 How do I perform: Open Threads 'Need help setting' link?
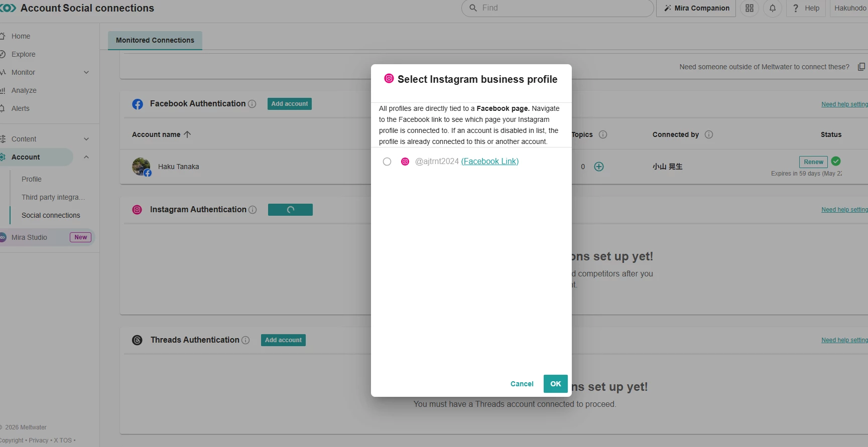tap(844, 340)
